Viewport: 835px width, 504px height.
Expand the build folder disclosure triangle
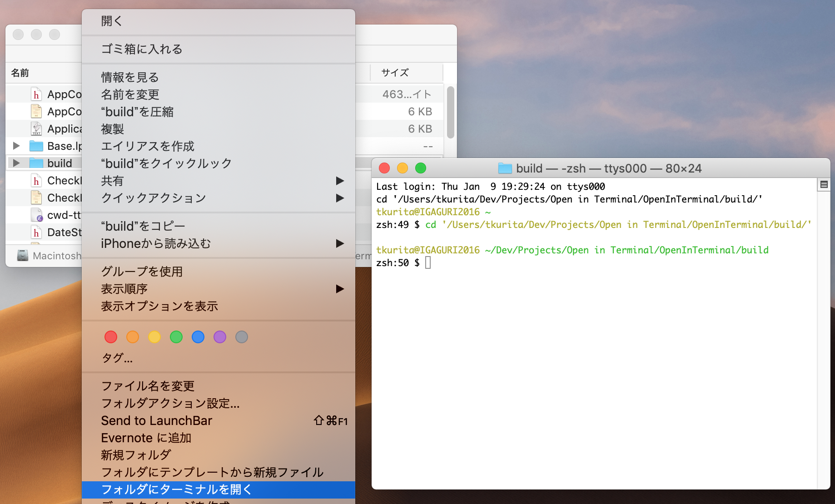pos(16,163)
